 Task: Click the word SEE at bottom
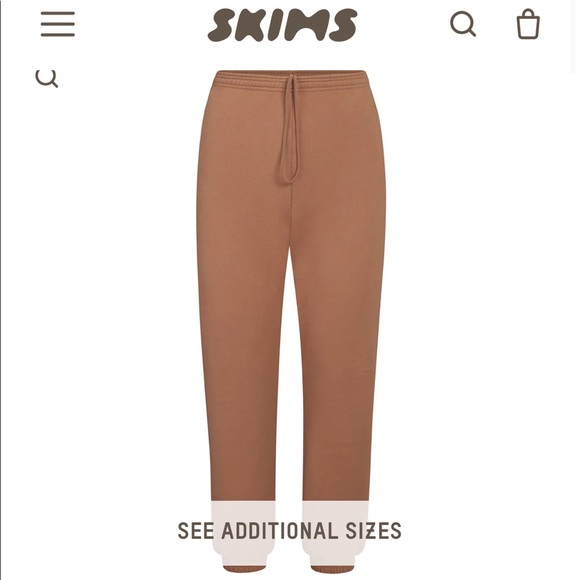point(196,531)
